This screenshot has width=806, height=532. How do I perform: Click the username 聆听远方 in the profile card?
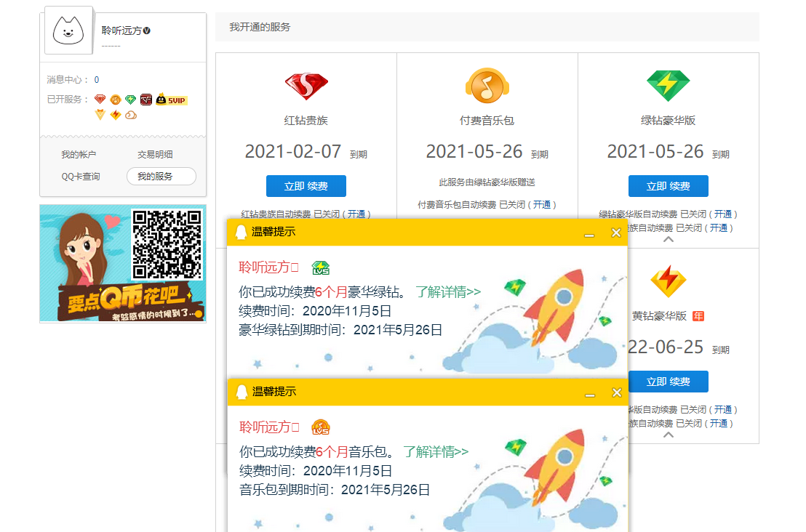pyautogui.click(x=121, y=31)
